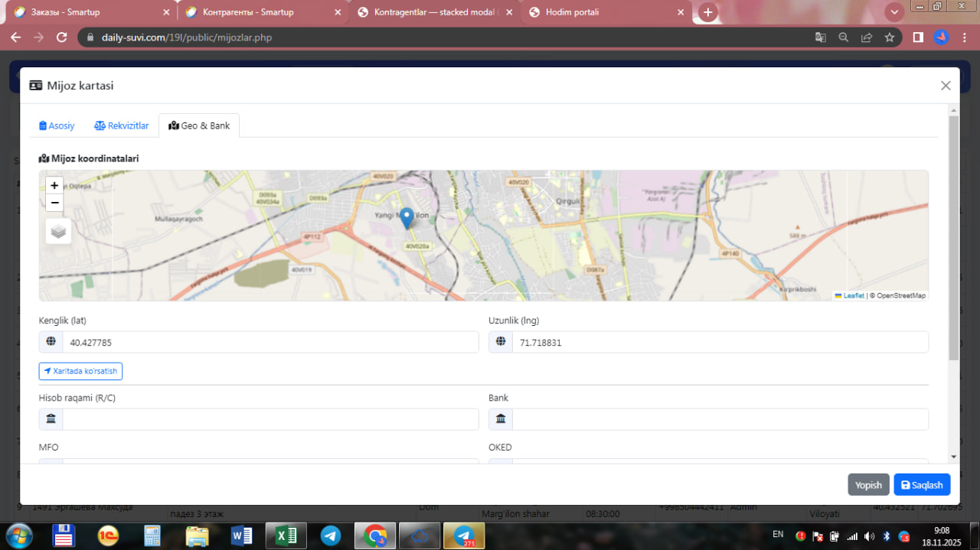Open Telegram from the taskbar
The height and width of the screenshot is (550, 980).
point(331,535)
